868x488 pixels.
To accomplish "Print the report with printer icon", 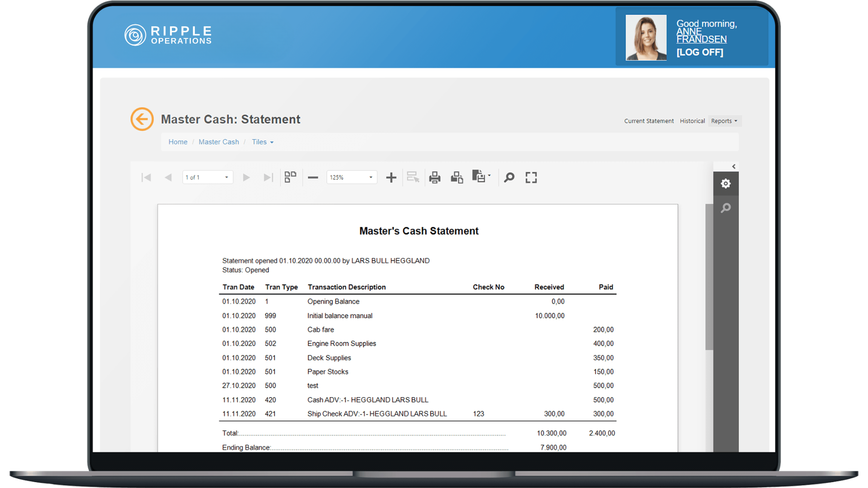I will click(x=434, y=178).
